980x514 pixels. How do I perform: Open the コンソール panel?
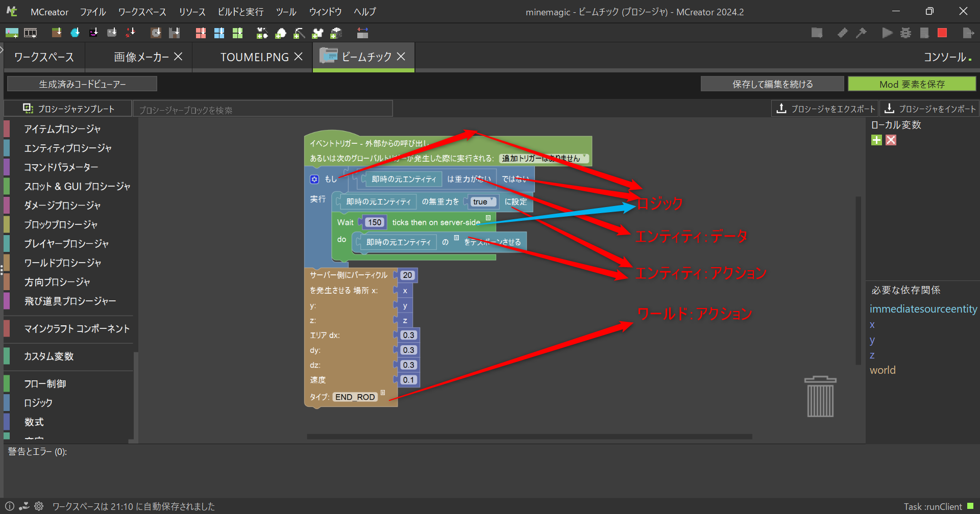tap(947, 57)
